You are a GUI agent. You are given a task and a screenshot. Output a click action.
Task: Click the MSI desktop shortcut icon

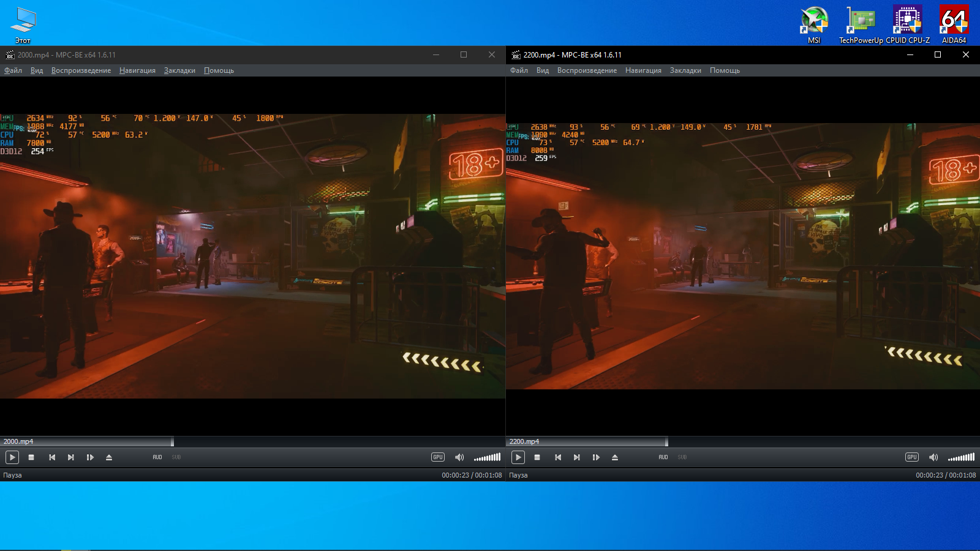tap(814, 24)
